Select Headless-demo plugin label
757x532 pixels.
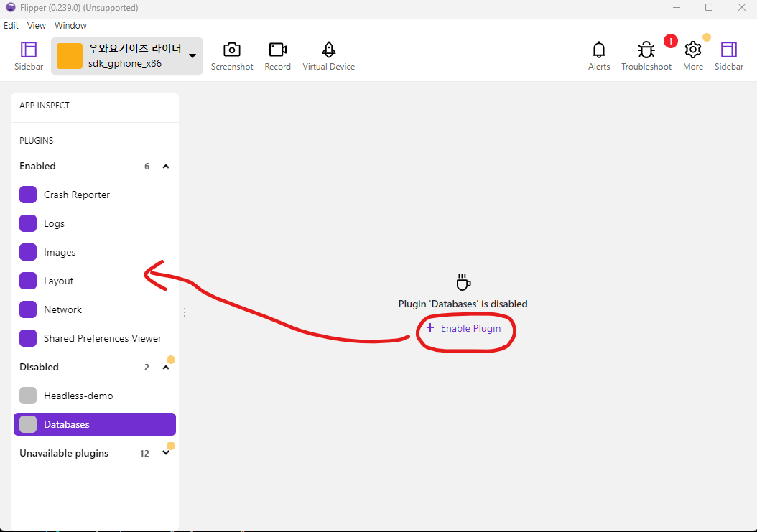pyautogui.click(x=78, y=396)
